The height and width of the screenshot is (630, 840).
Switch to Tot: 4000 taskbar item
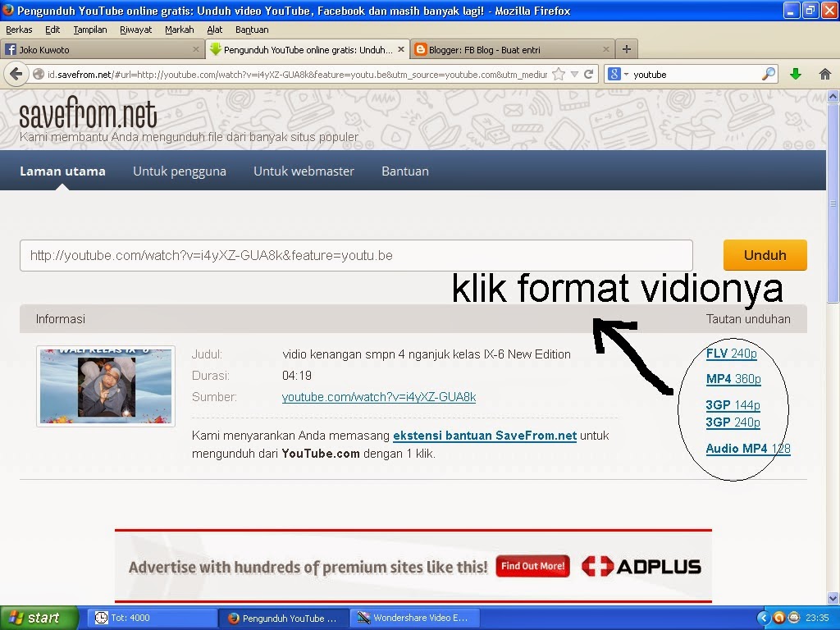(152, 618)
